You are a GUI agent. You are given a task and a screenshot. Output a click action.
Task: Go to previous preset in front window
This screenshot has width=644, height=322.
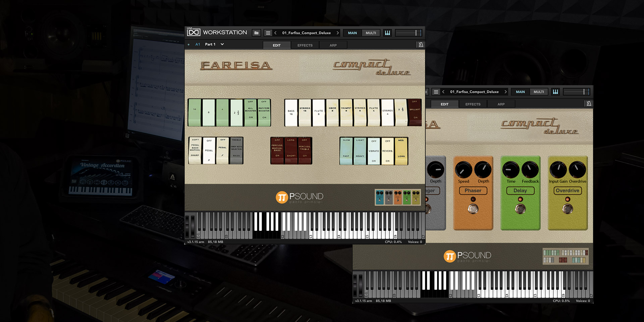point(275,33)
